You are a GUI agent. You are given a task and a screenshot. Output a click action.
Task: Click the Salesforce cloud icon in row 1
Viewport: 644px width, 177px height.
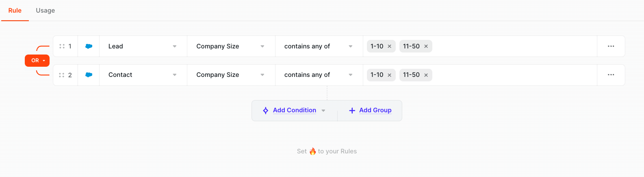(89, 46)
